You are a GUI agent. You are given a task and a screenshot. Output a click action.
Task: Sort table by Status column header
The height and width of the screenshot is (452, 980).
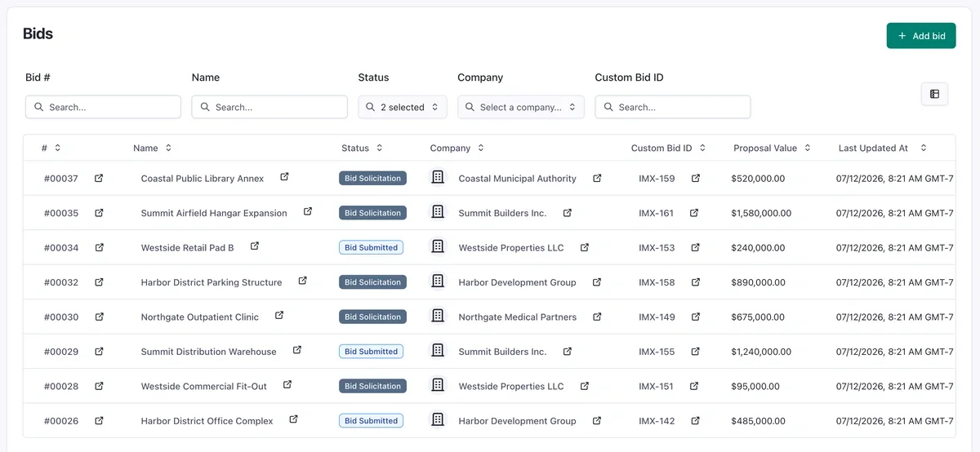pyautogui.click(x=363, y=148)
